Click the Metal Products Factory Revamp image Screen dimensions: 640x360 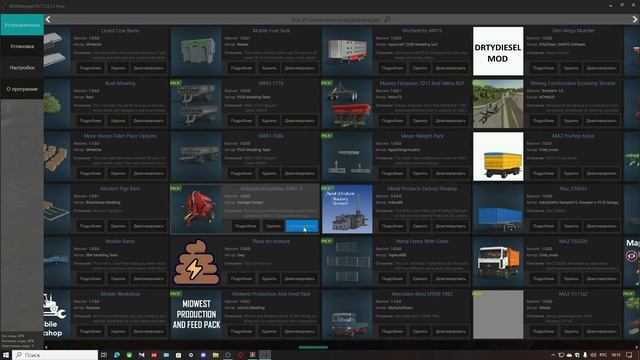[x=347, y=209]
